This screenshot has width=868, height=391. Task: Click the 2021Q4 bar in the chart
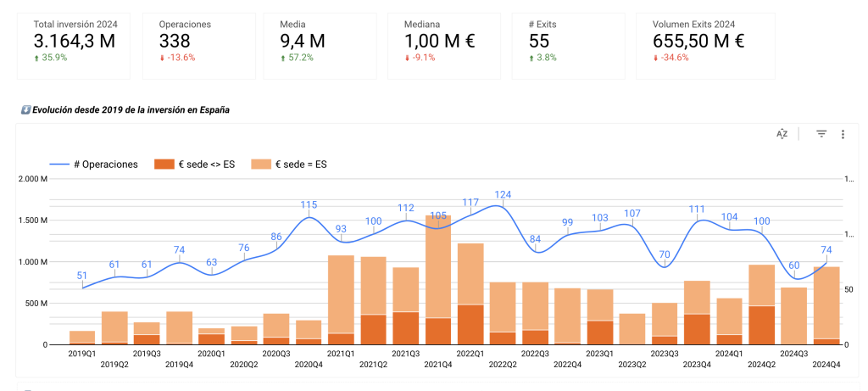click(x=438, y=280)
